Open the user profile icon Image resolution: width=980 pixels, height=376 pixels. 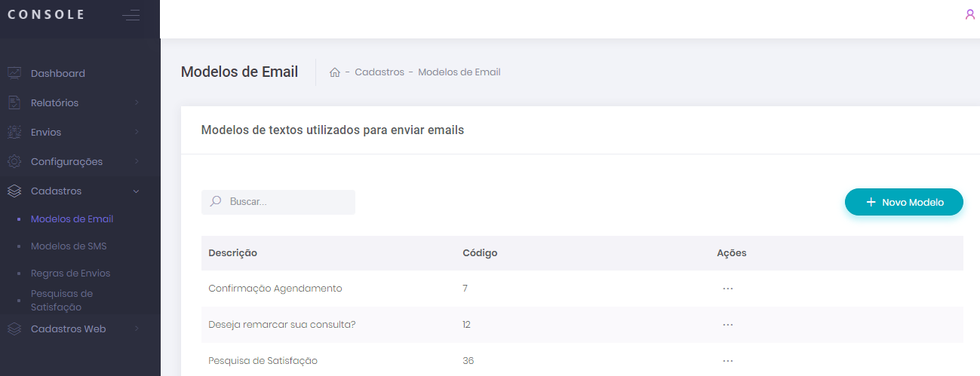tap(970, 14)
